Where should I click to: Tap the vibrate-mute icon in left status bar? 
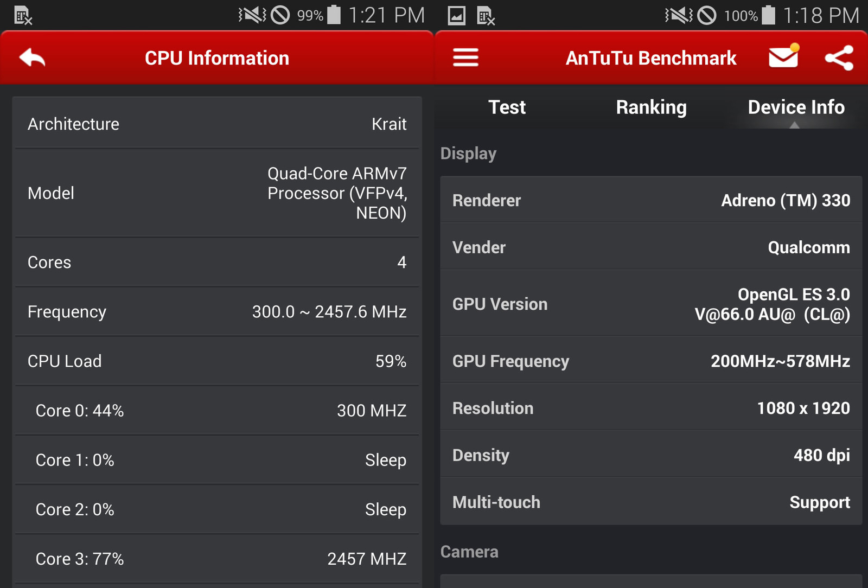coord(252,15)
